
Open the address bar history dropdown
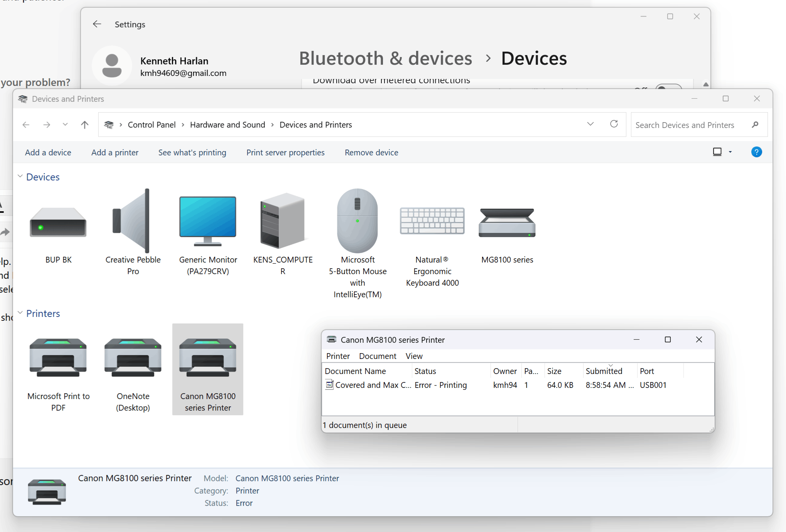590,124
